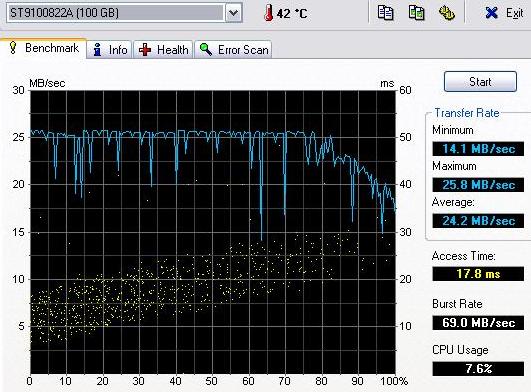Expand the drive selection dropdown arrow
This screenshot has height=392, width=531.
[x=234, y=13]
